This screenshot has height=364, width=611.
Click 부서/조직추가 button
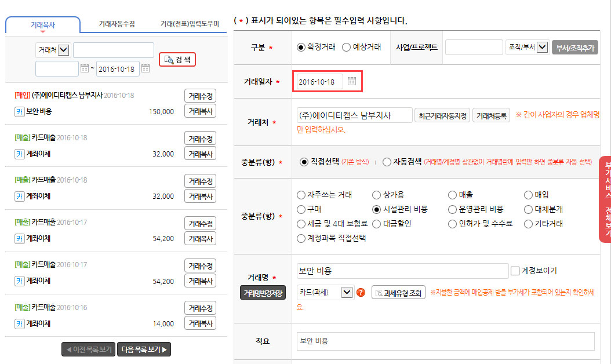pyautogui.click(x=574, y=48)
